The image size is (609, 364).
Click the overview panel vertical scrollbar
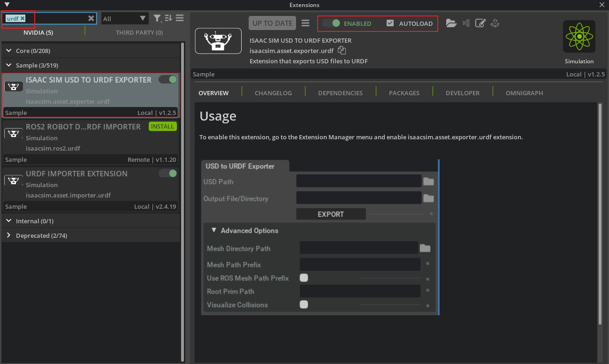600,214
